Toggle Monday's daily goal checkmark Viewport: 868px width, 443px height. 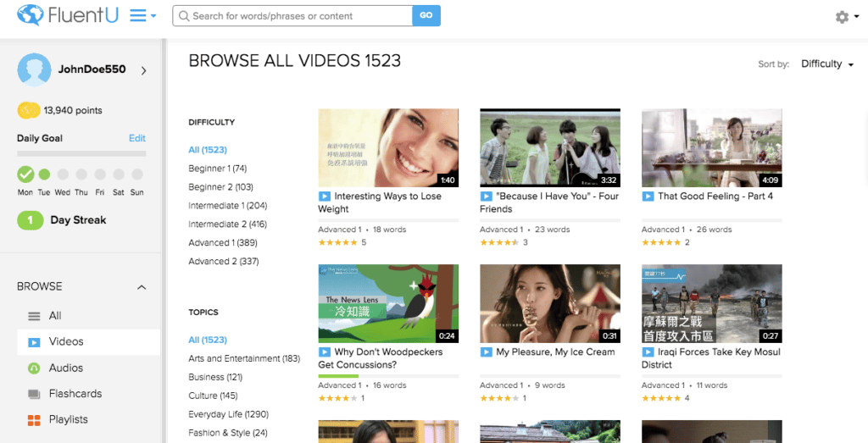[25, 174]
